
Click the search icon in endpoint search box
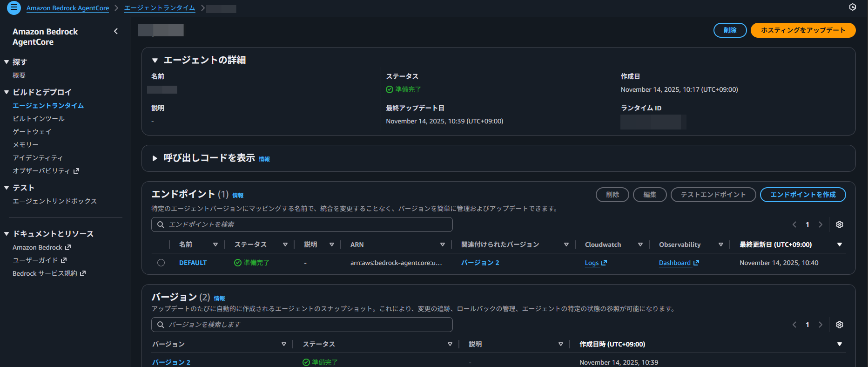[x=161, y=224]
